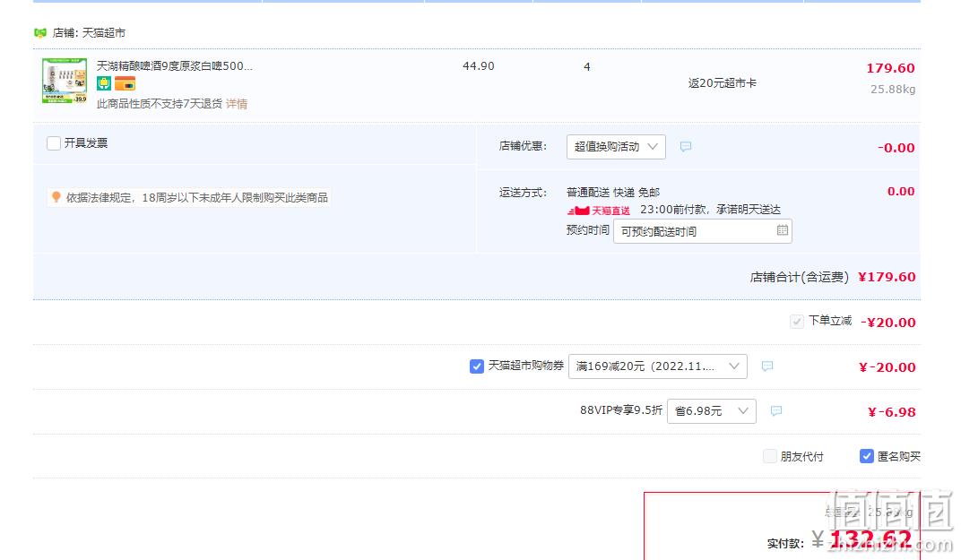Open the calendar icon in the delivery time field

783,230
